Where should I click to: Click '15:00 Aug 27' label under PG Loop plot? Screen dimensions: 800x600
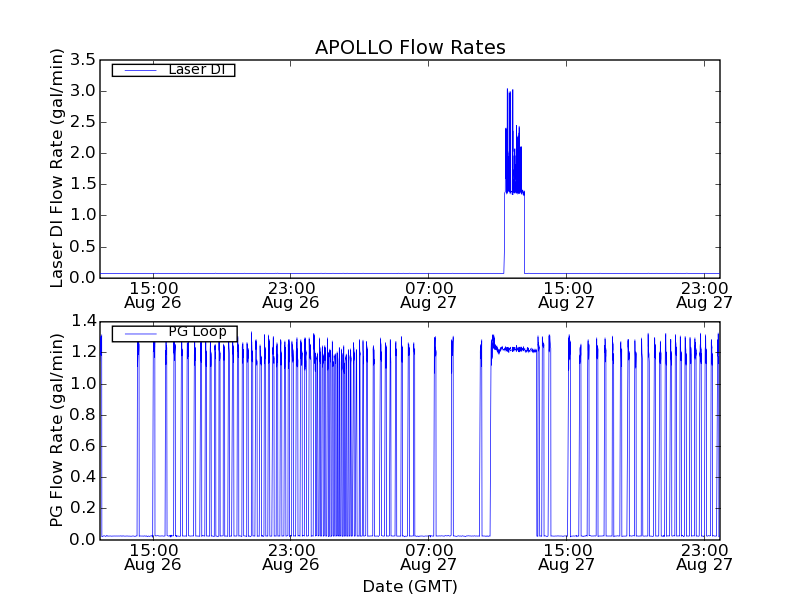coord(566,557)
